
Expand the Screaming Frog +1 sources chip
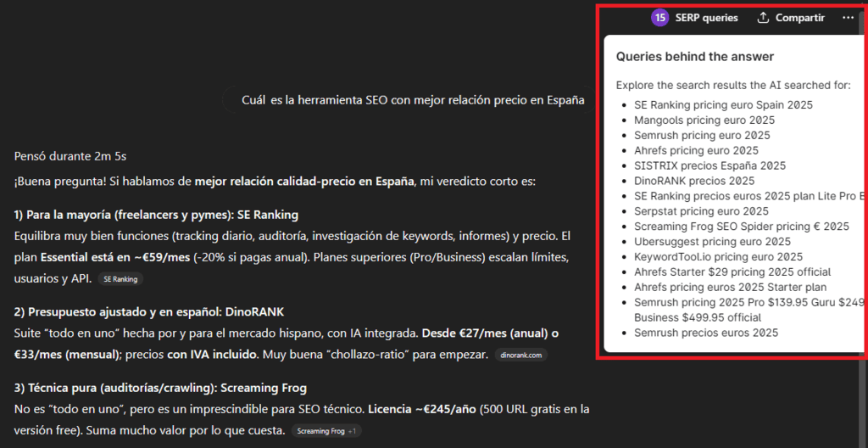326,431
